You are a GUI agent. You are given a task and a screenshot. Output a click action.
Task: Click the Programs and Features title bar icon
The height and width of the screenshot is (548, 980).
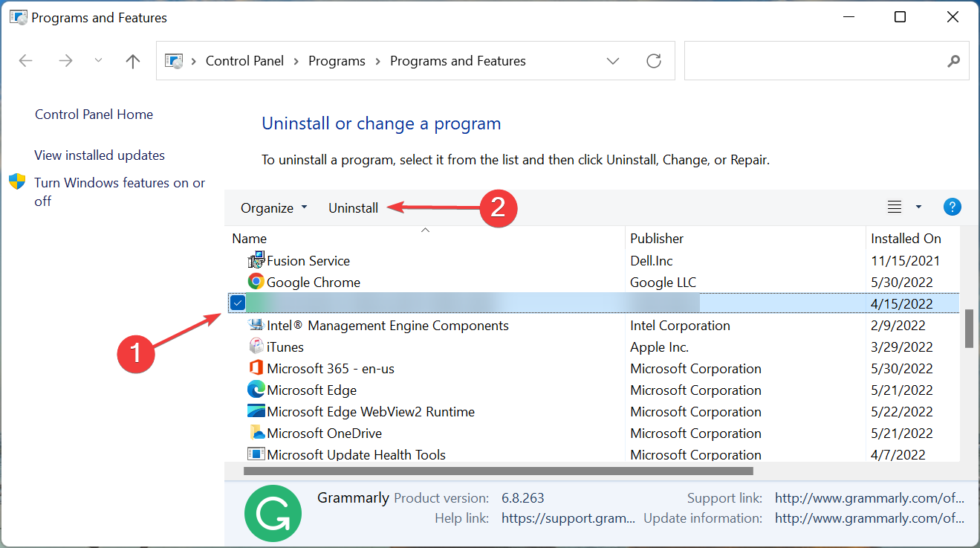[x=18, y=17]
